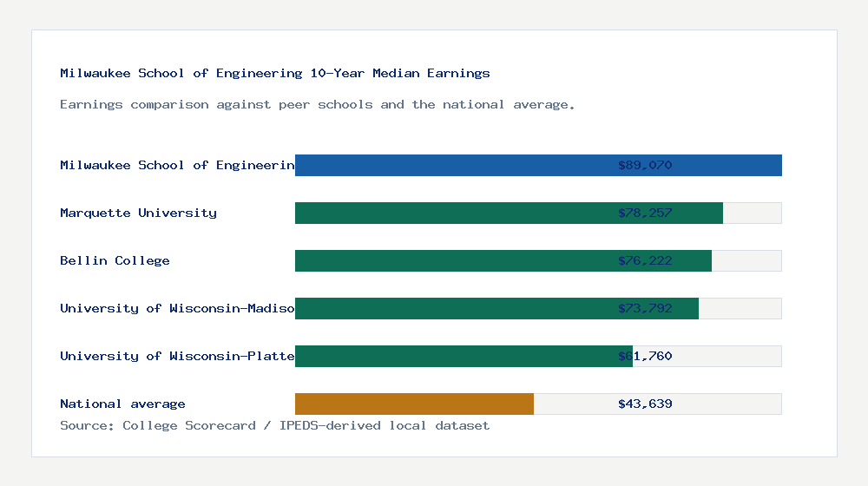Select the Milwaukee School of Engineering row label
Screen dimensions: 868x486
tap(177, 165)
